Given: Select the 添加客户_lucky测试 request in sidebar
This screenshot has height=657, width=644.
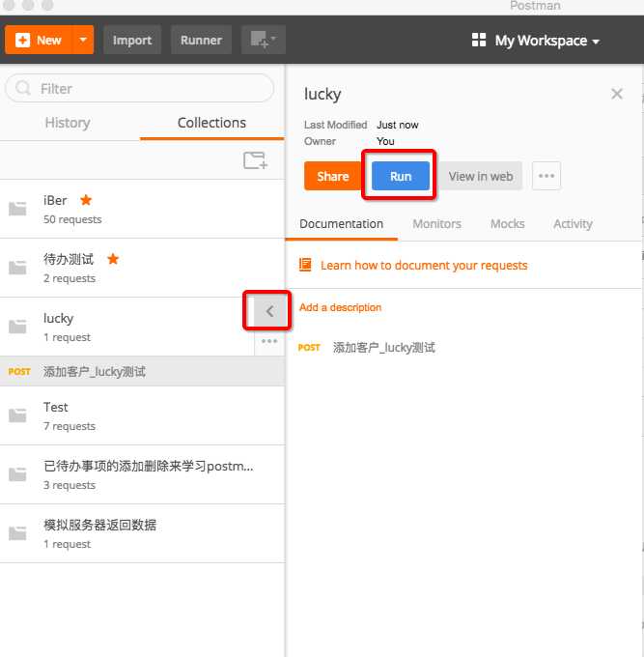Looking at the screenshot, I should click(x=142, y=371).
